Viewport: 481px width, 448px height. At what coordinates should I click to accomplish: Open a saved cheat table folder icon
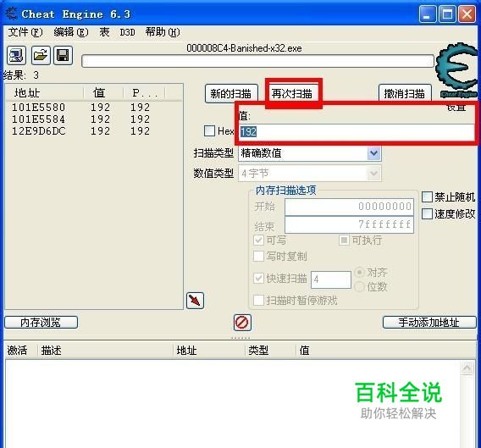coord(41,56)
